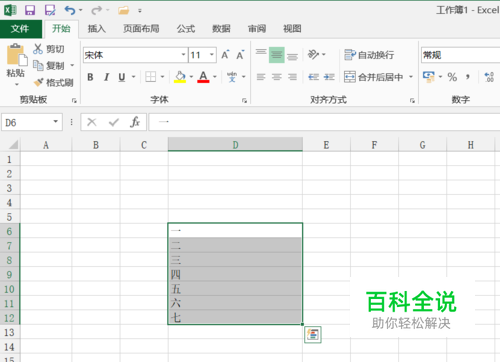Click the Excel application icon at top left
The image size is (500, 362).
pos(10,10)
